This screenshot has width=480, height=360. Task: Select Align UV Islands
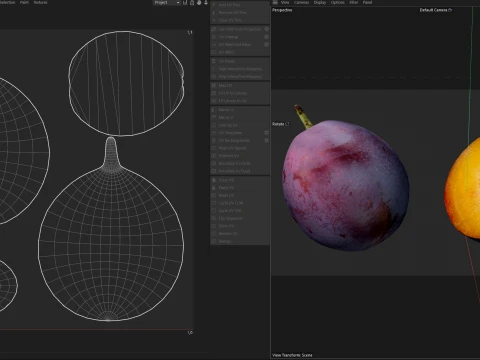click(x=240, y=148)
